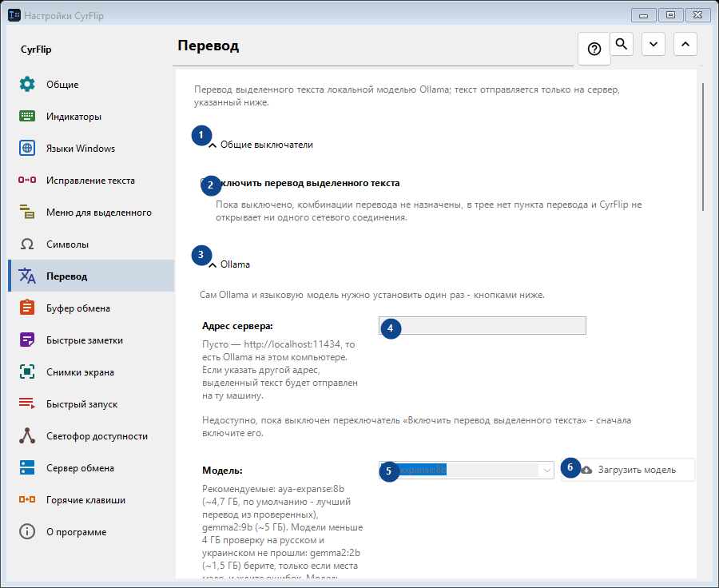Click the Светофор доступности icon
719x588 pixels.
[x=27, y=435]
